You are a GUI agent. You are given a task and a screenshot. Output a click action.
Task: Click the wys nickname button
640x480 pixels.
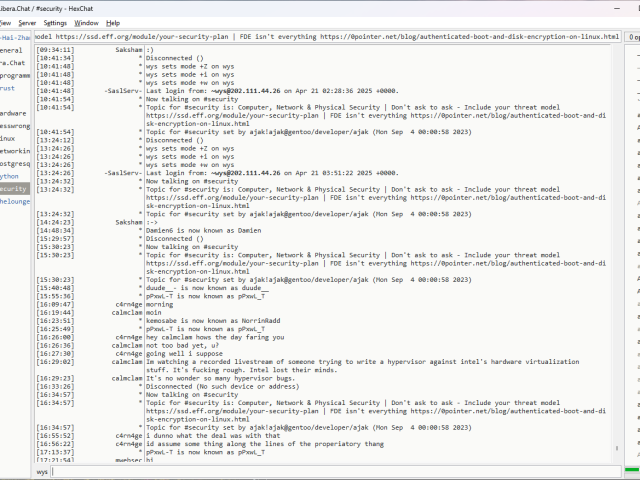42,471
